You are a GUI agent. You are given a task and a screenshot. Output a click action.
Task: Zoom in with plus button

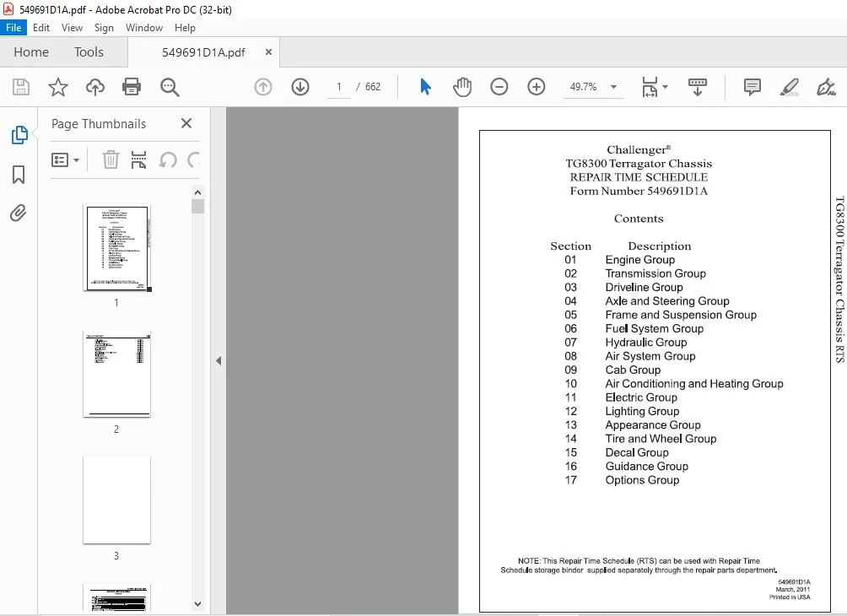click(537, 87)
